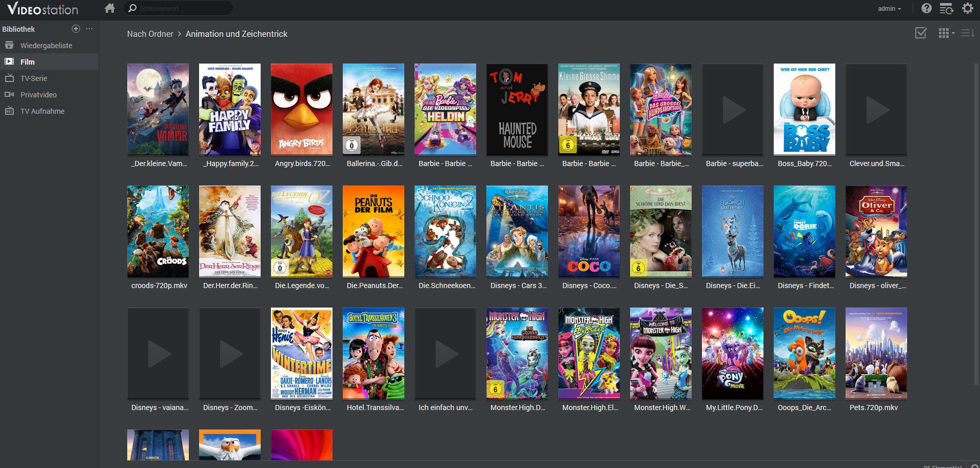Image resolution: width=980 pixels, height=468 pixels.
Task: Open Tom and Jerry Haunted Mouse poster
Action: pos(517,109)
